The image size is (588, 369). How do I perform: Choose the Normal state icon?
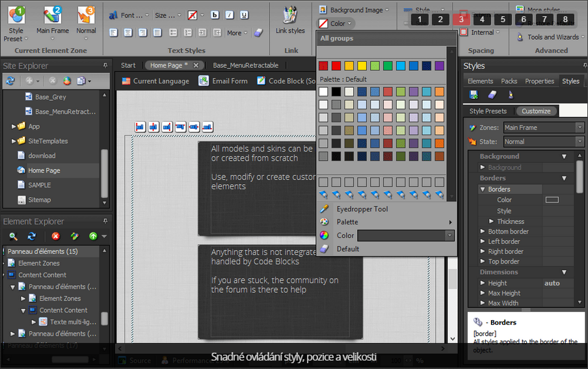click(86, 14)
